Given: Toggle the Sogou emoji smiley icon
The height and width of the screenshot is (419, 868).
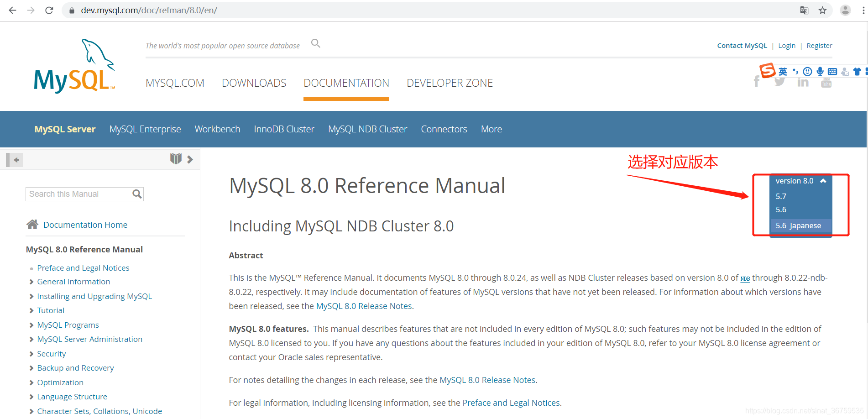Looking at the screenshot, I should tap(807, 72).
